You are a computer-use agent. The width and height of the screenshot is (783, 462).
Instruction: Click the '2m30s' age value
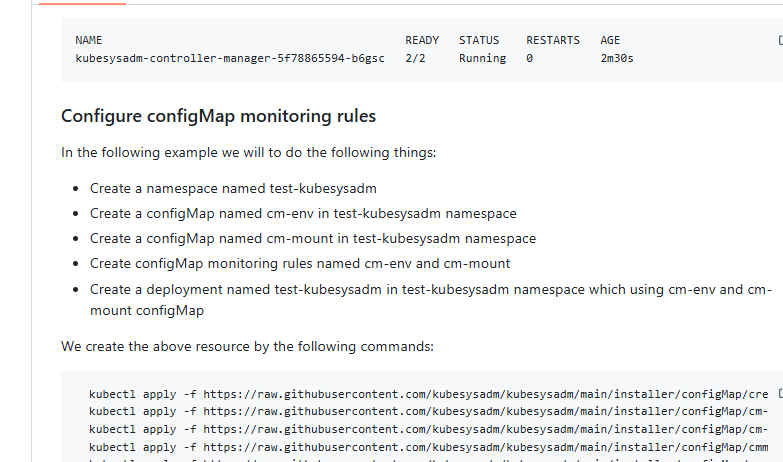point(617,58)
